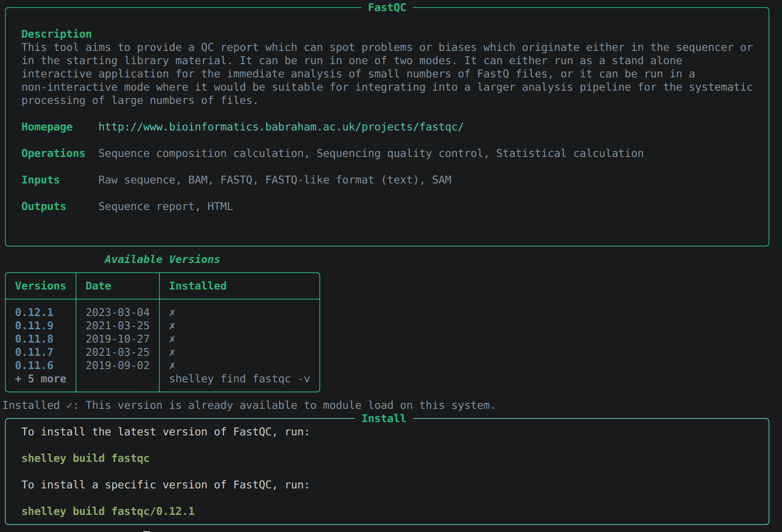
Task: Click the not-installed ✗ mark for 0.11.6
Action: coord(172,366)
